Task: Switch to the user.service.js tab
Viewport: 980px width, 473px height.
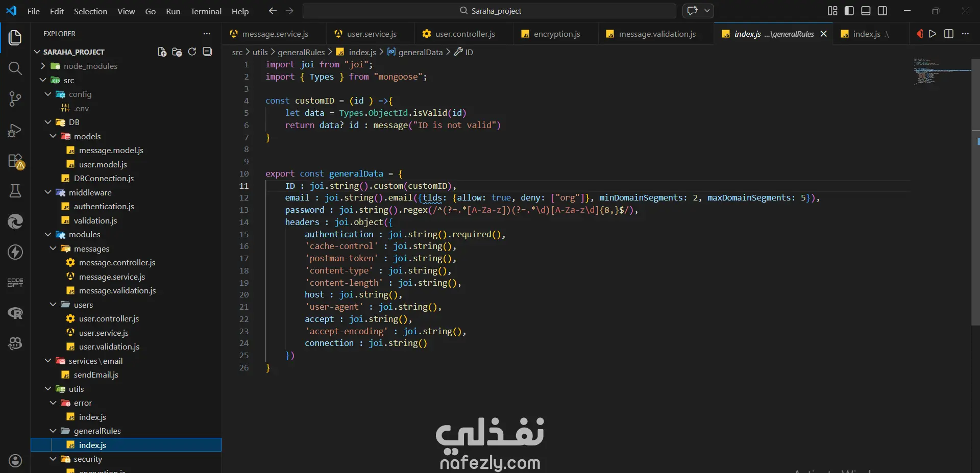Action: [372, 34]
